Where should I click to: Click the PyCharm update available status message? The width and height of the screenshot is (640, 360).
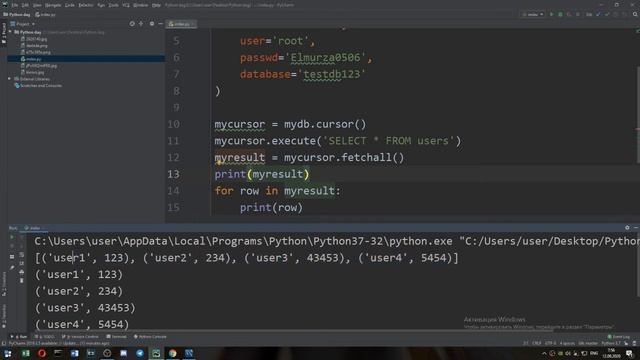59,343
